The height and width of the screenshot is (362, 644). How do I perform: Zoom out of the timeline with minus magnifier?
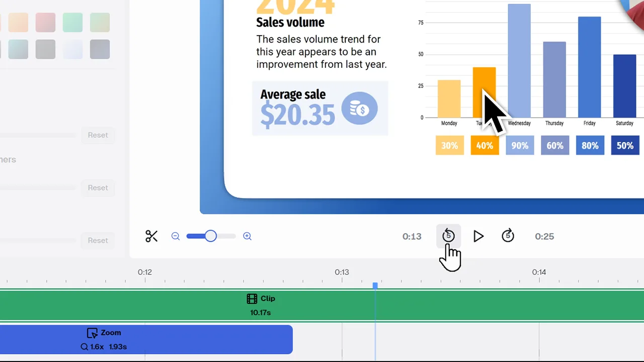[175, 236]
